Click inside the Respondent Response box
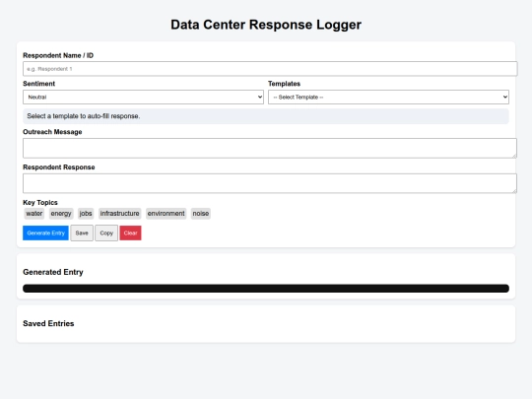Viewport: 532px width, 399px height. (x=270, y=183)
